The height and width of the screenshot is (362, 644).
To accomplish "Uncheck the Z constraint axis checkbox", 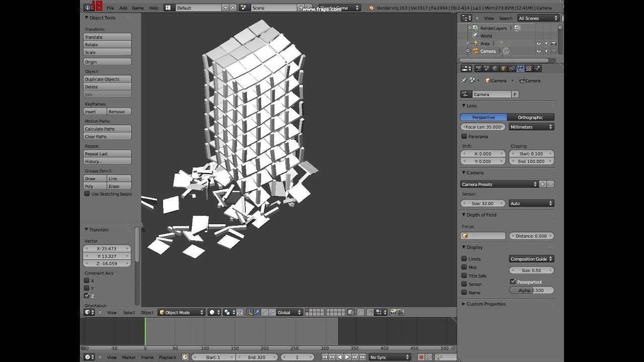I will tap(87, 296).
